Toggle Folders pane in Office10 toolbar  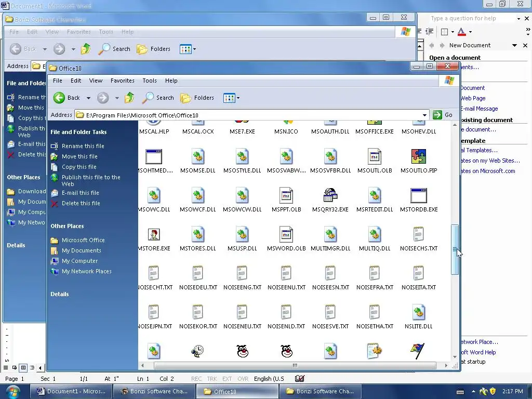197,98
